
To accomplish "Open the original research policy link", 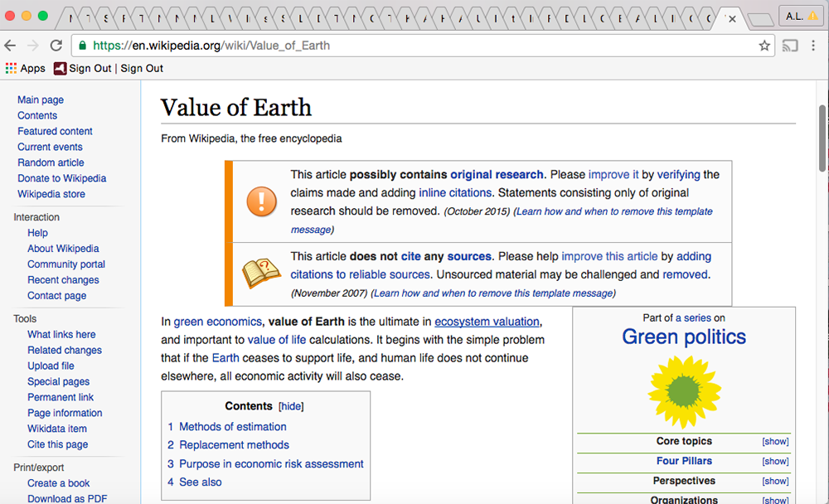I will (497, 175).
